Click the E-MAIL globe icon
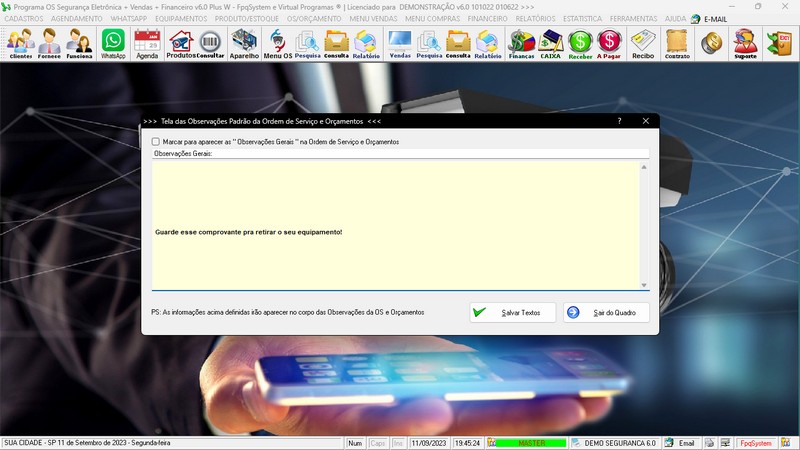Screen dimensions: 800x450 click(x=695, y=19)
